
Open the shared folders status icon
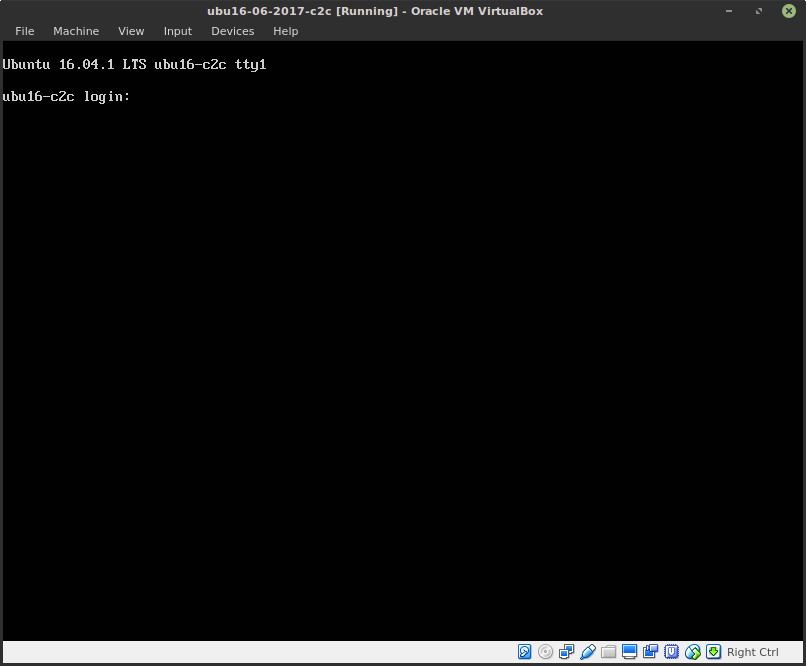[608, 651]
